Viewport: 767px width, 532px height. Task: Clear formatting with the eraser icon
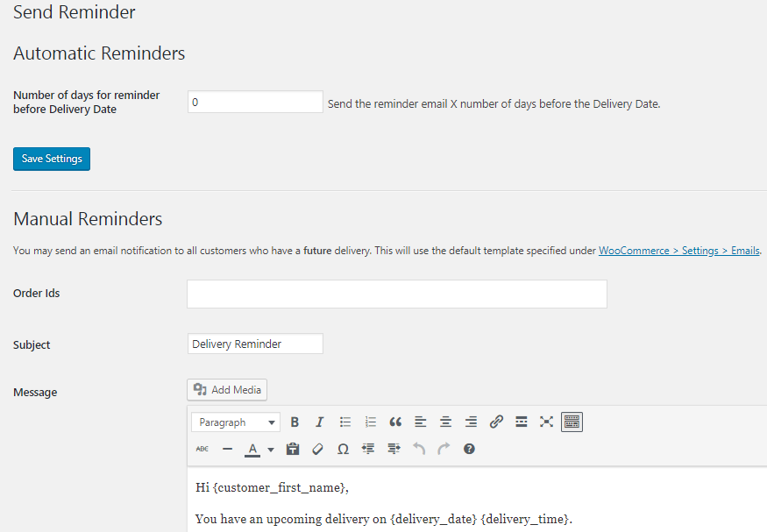click(x=317, y=449)
